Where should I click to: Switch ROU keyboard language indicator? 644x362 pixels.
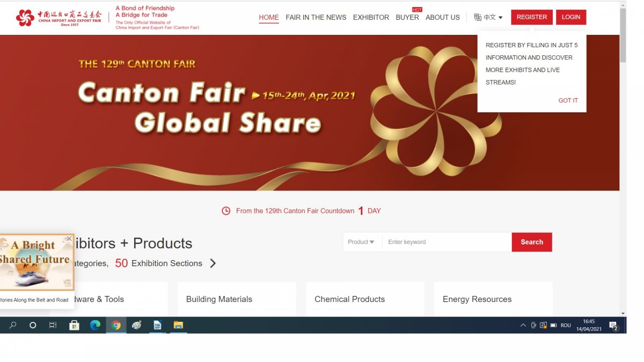(566, 326)
